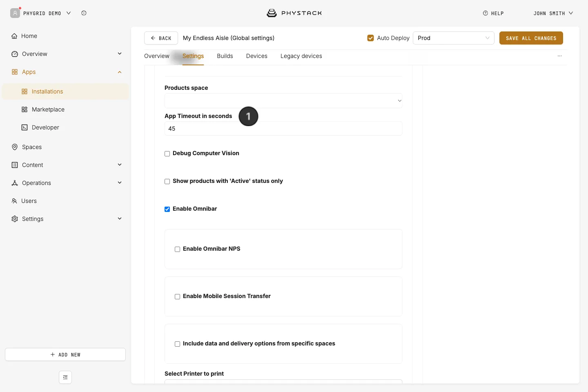Toggle the Auto Deploy checkbox
Image resolution: width=588 pixels, height=392 pixels.
[x=371, y=38]
